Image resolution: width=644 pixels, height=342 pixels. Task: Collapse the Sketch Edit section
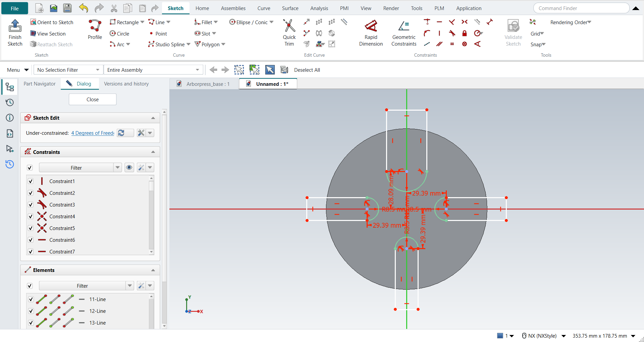[153, 118]
